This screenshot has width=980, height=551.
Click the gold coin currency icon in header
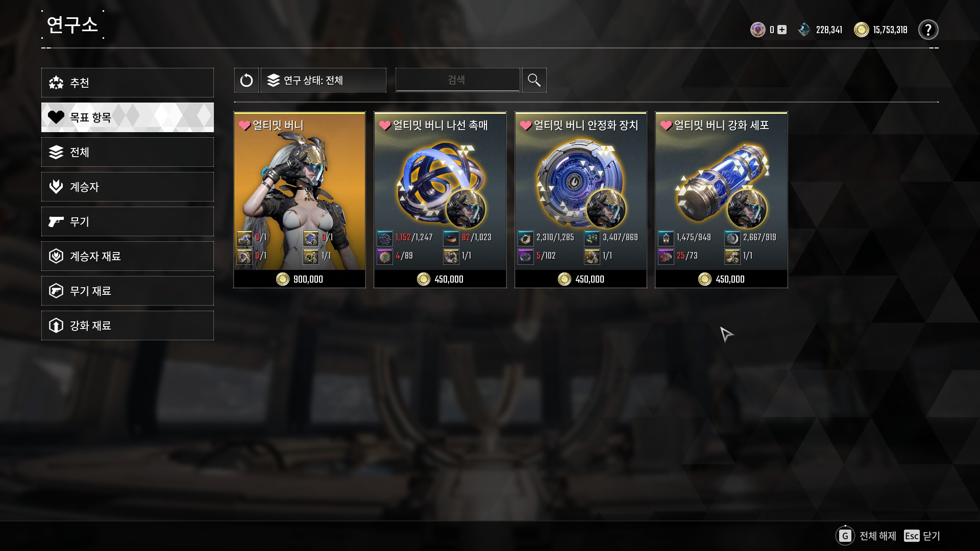pos(861,30)
